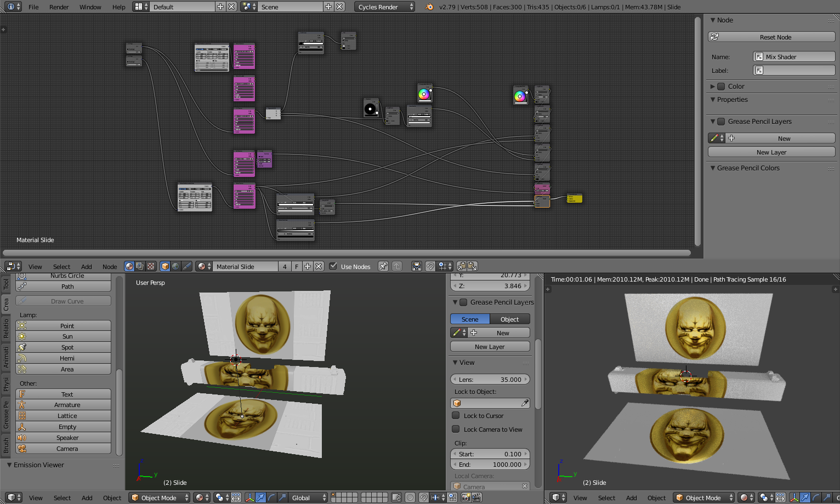
Task: Click the Blender logo icon in header
Action: [x=429, y=7]
